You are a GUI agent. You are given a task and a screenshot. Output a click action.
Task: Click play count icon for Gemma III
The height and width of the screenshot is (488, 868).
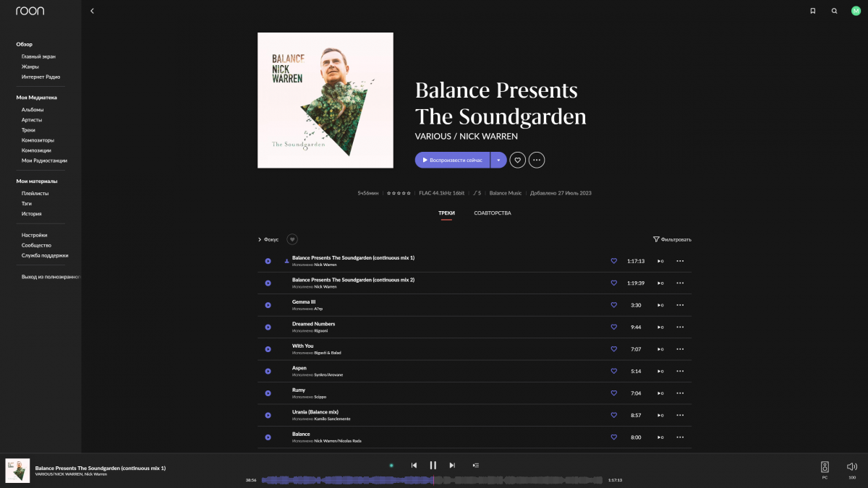point(660,305)
